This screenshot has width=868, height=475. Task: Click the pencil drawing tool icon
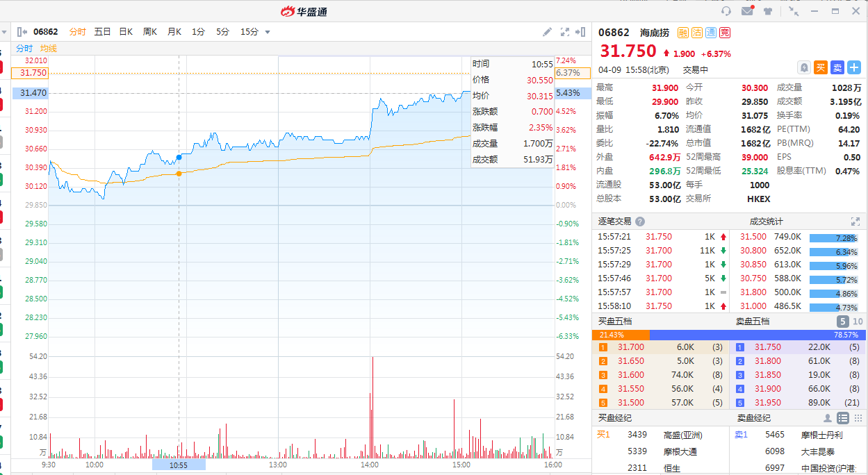click(x=547, y=32)
